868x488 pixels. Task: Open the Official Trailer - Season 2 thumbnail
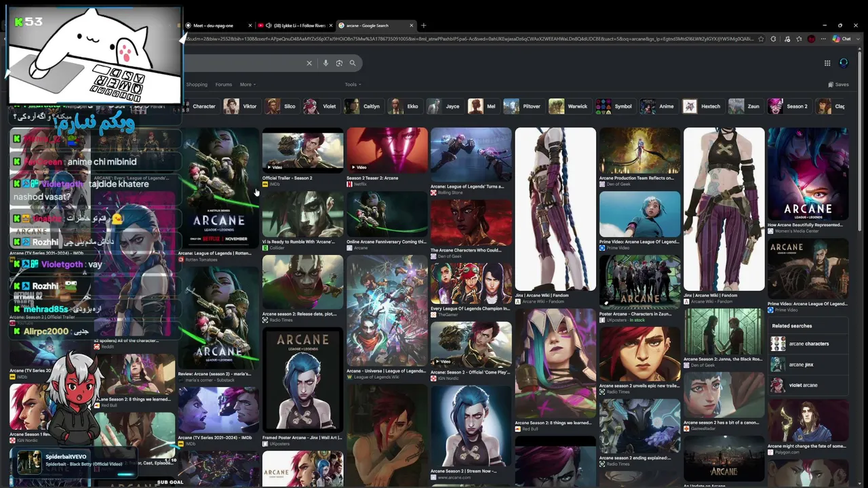[x=302, y=150]
